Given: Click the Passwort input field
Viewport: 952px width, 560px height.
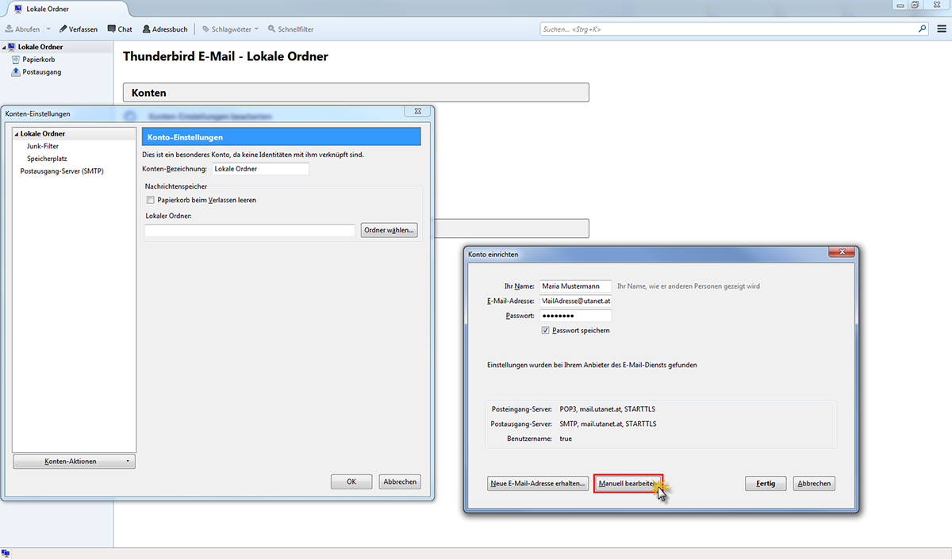Looking at the screenshot, I should (575, 316).
